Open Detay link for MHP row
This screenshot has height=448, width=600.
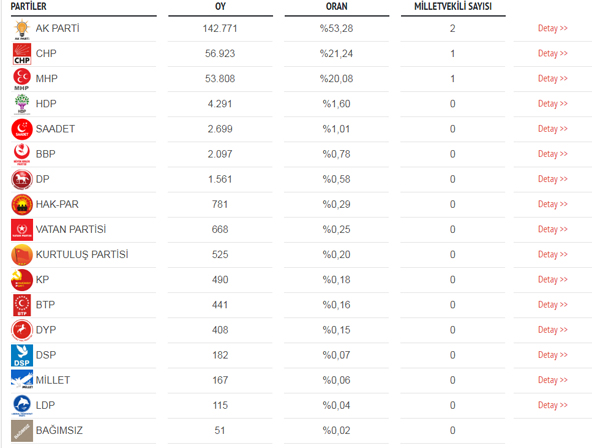click(x=553, y=79)
